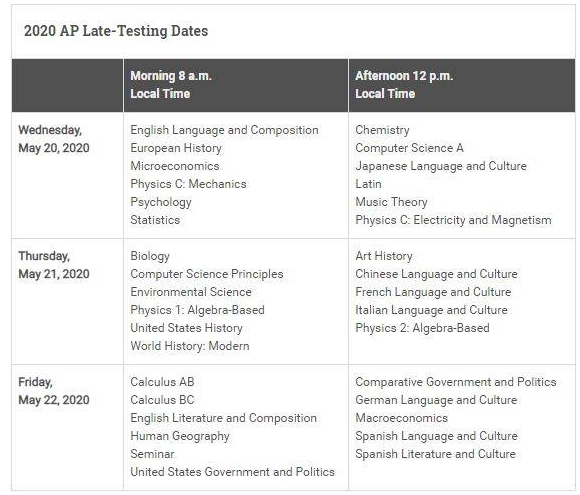Select Computer Science A exam
Screen dimensions: 580x495
click(409, 148)
